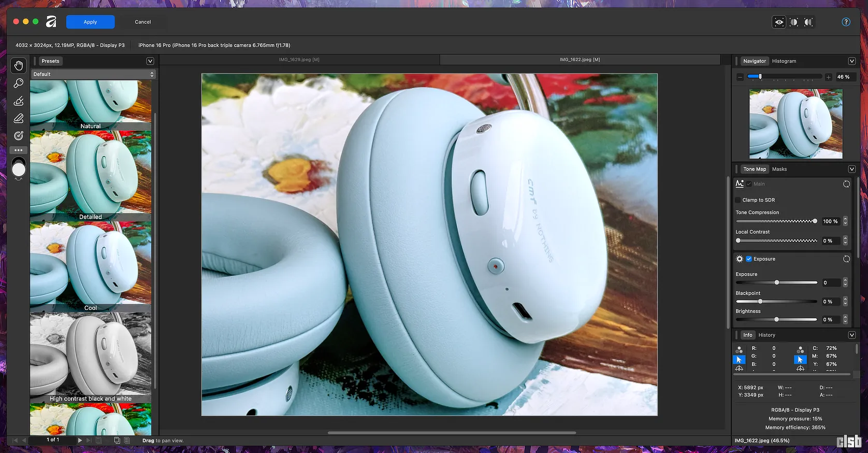
Task: Click the Navigator zoom-in plus button
Action: point(829,77)
